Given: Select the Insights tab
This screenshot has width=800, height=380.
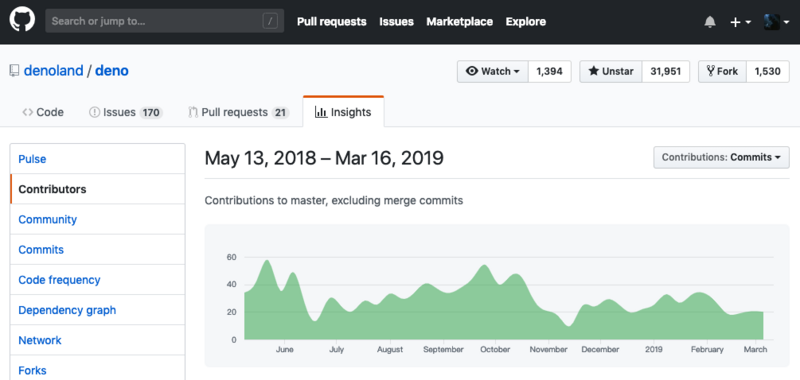Looking at the screenshot, I should 343,112.
